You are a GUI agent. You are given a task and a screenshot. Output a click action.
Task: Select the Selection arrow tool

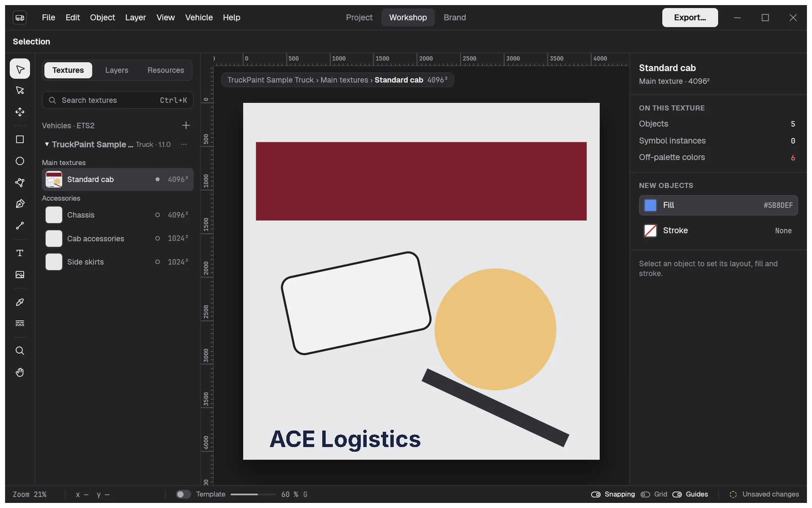20,69
